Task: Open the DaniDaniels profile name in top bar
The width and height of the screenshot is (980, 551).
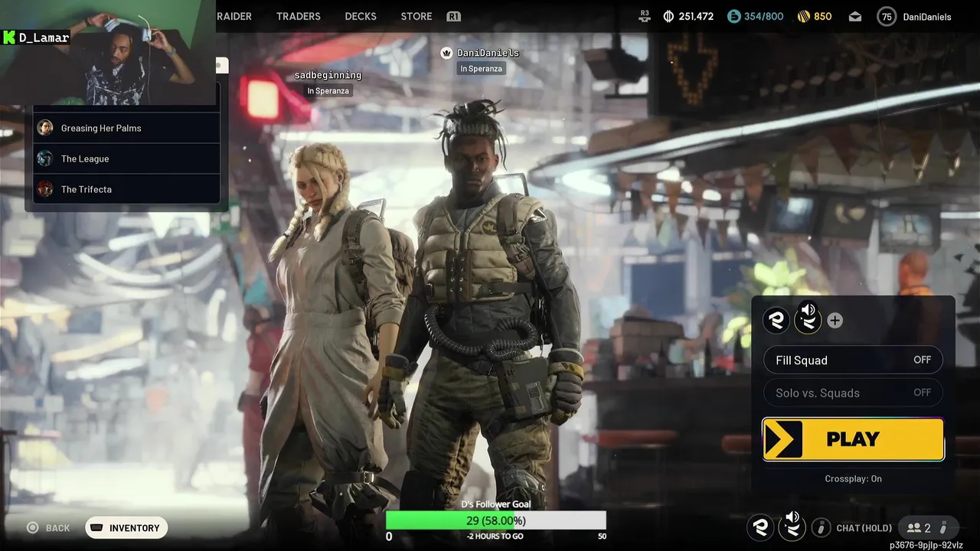Action: point(927,16)
